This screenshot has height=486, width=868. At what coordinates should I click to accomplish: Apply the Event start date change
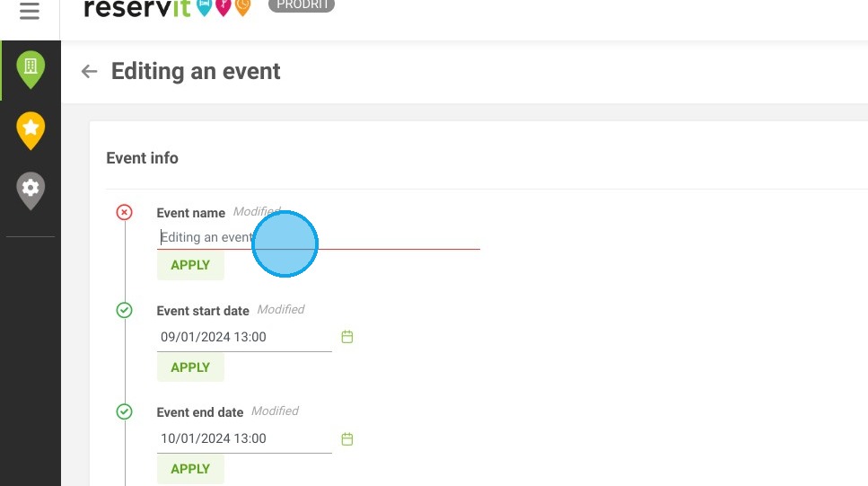point(190,367)
